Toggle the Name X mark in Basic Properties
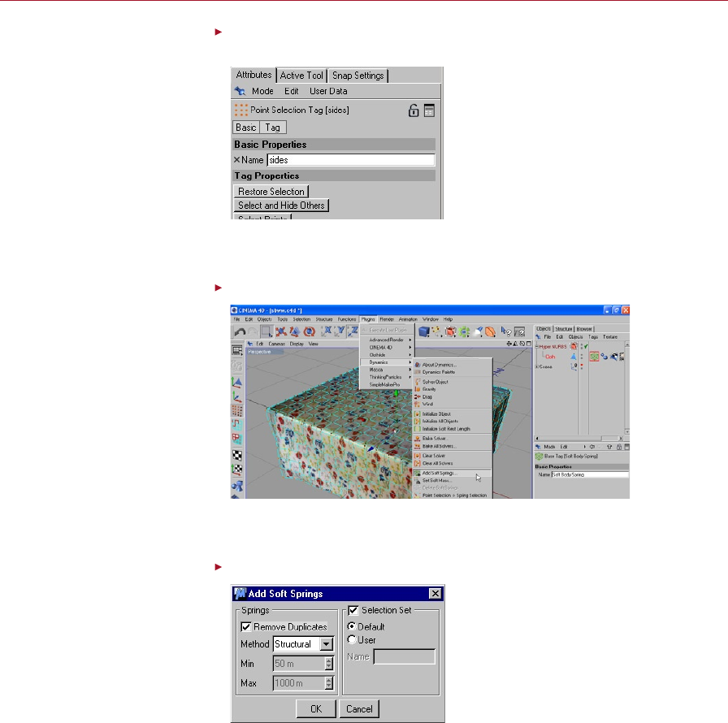 pos(236,160)
